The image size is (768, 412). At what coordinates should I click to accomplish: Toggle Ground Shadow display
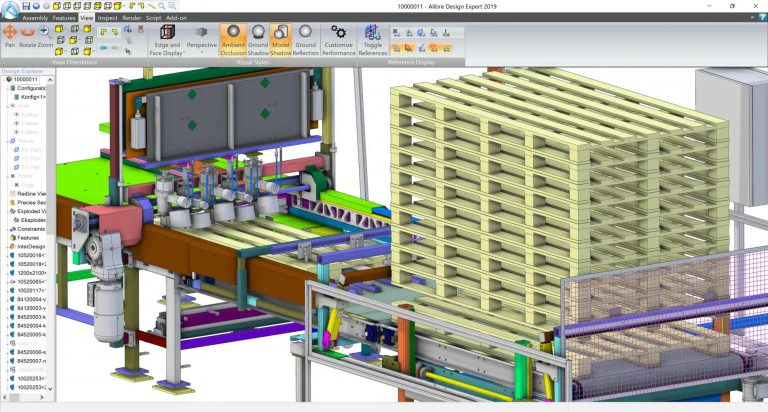[258, 40]
